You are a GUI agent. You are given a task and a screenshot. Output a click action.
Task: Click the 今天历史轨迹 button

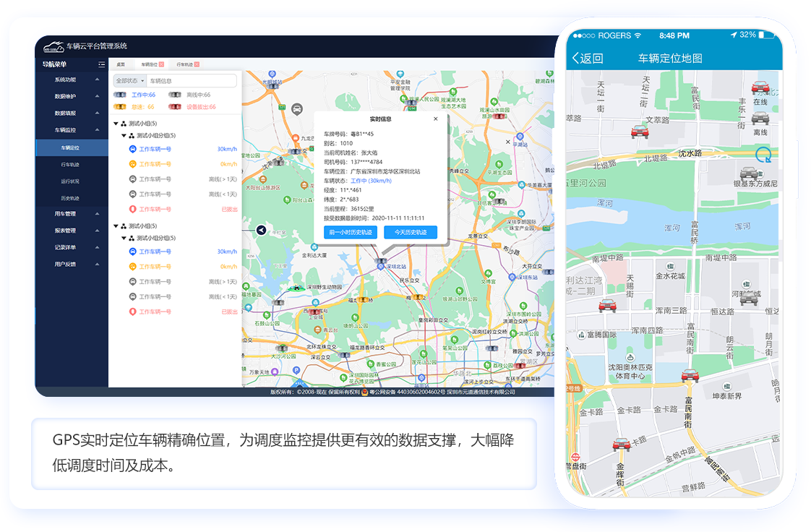[410, 231]
